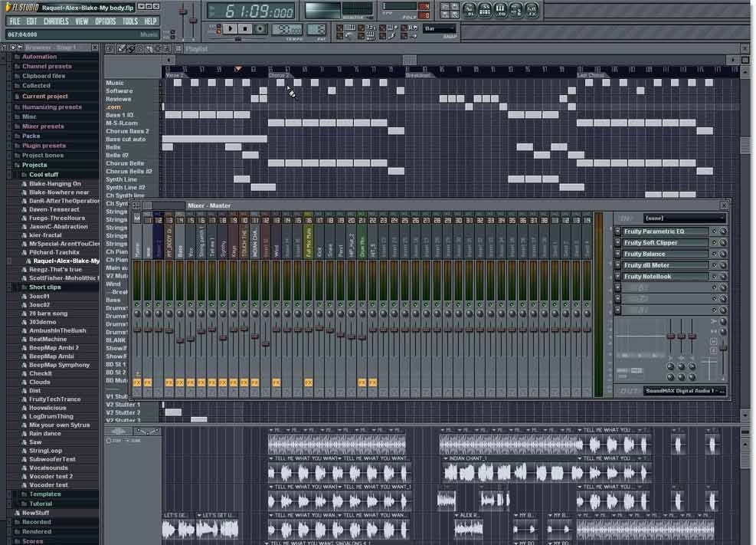Toggle Fruity NoteBook effect enable light
The image size is (756, 545).
pos(715,277)
